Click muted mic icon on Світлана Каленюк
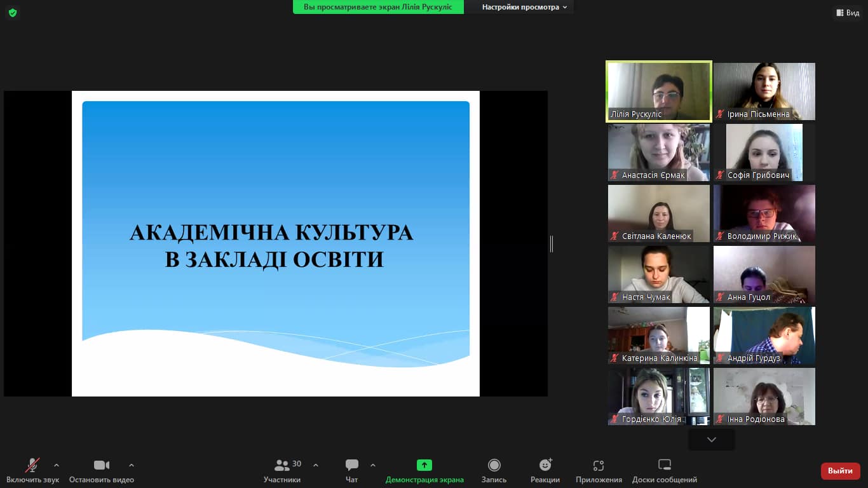The height and width of the screenshot is (488, 868). pos(614,236)
